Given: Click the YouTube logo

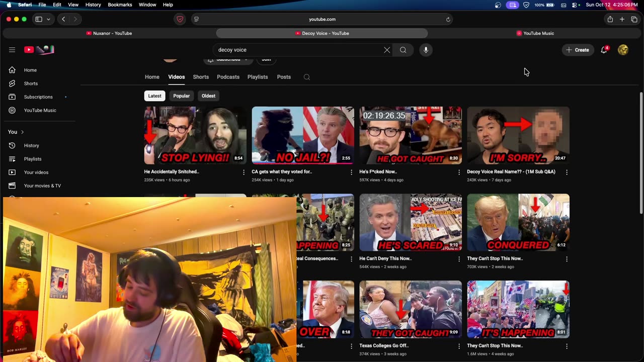Looking at the screenshot, I should coord(39,50).
